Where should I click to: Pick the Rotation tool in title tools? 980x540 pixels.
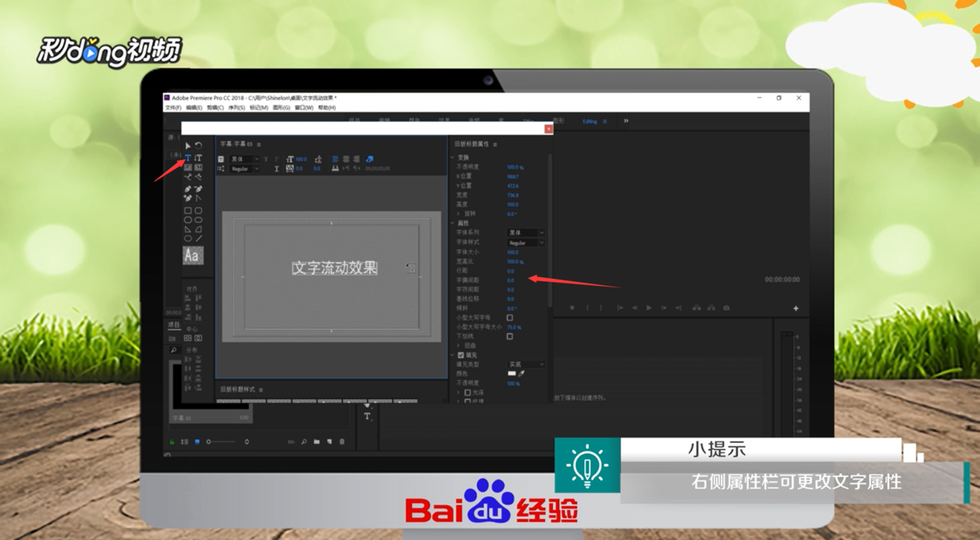[198, 146]
